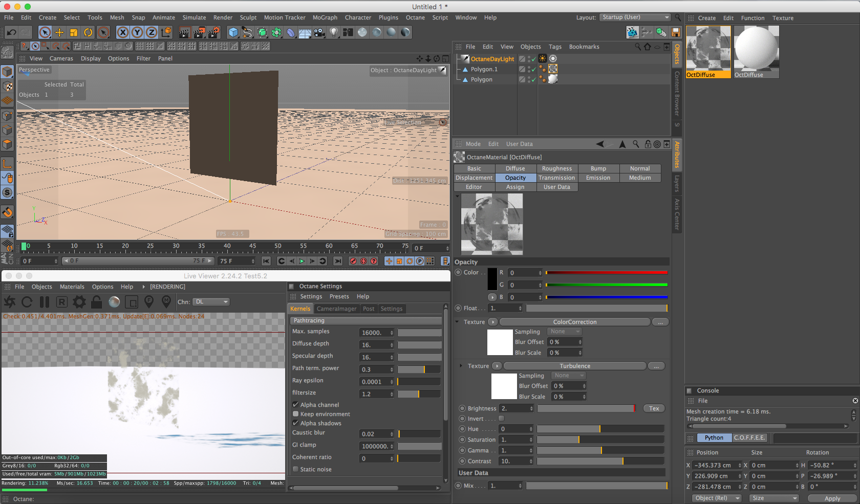Select the OctaneDayLight object in tree
The height and width of the screenshot is (504, 860).
[x=492, y=59]
